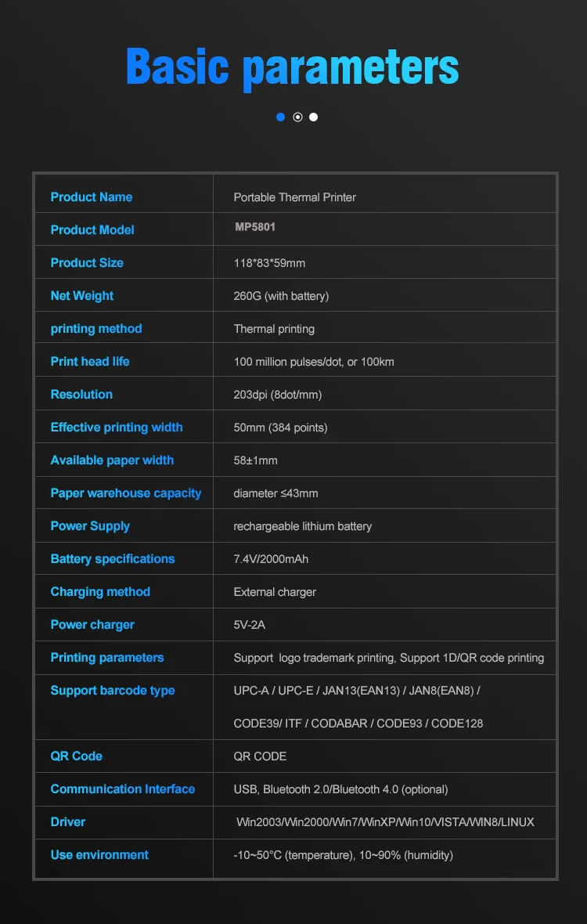Click the Charging method label
Viewport: 587px width, 924px height.
pos(100,592)
